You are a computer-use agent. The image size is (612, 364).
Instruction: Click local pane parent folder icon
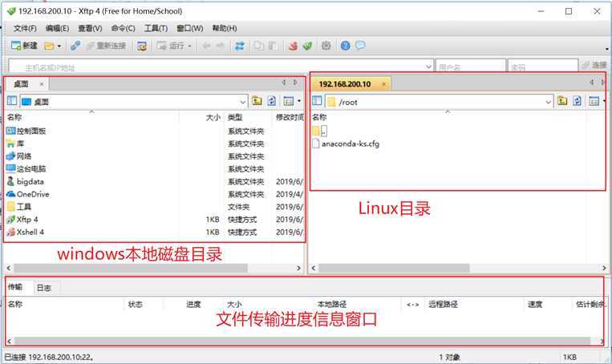[x=257, y=101]
